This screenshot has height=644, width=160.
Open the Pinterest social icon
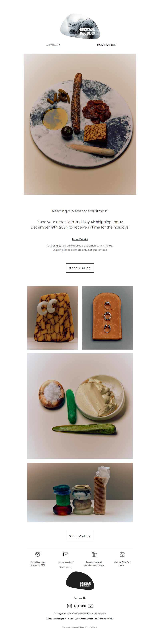tap(84, 606)
